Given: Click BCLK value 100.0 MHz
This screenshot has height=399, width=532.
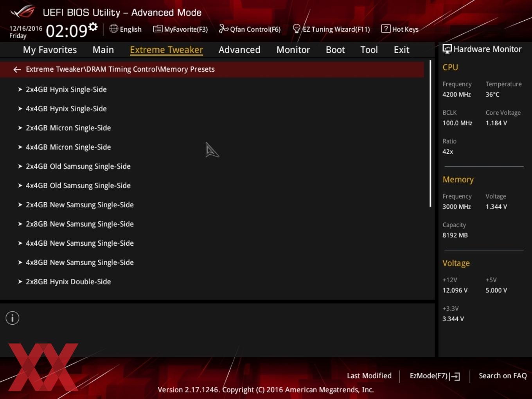Looking at the screenshot, I should point(457,123).
